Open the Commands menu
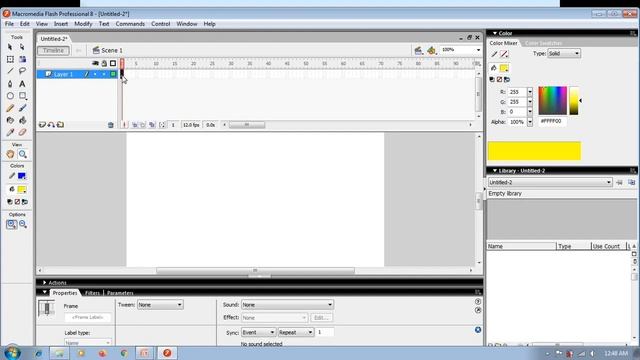The width and height of the screenshot is (640, 360). click(130, 24)
